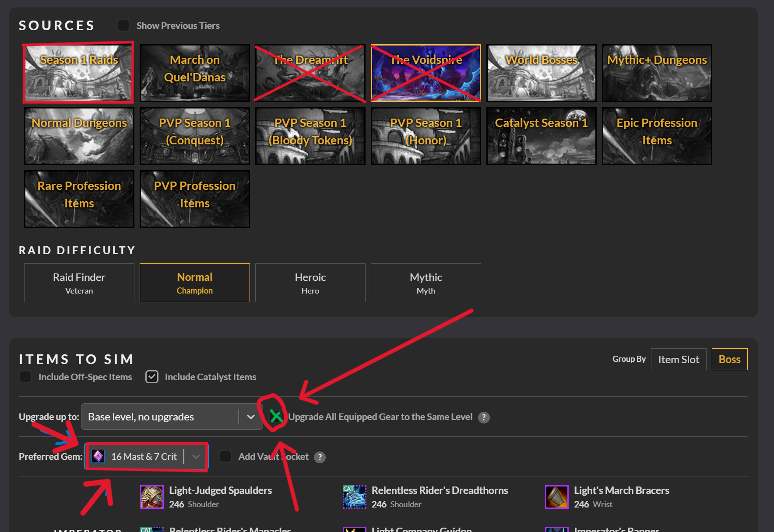This screenshot has width=774, height=532.
Task: Enable Show Previous Tiers checkbox
Action: 123,25
